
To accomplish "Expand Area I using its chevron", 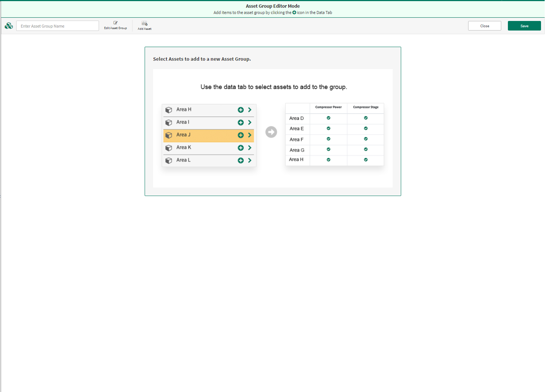I will [250, 122].
